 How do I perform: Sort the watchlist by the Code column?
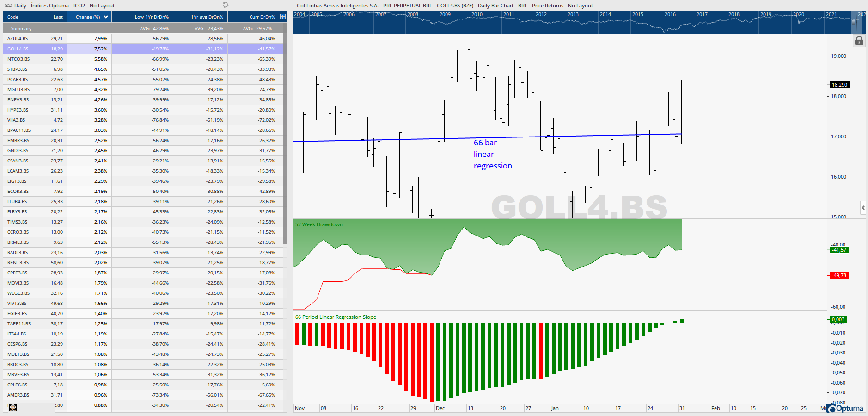click(x=13, y=17)
